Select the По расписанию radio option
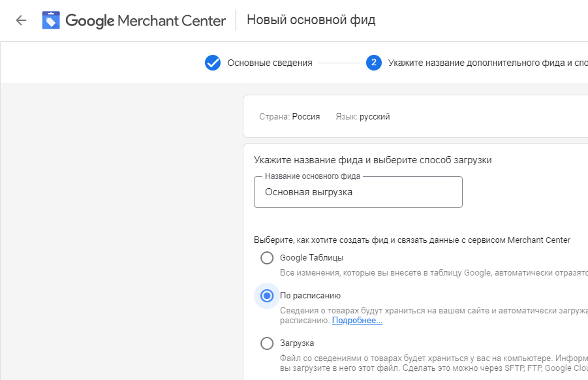The width and height of the screenshot is (588, 380). coord(267,296)
